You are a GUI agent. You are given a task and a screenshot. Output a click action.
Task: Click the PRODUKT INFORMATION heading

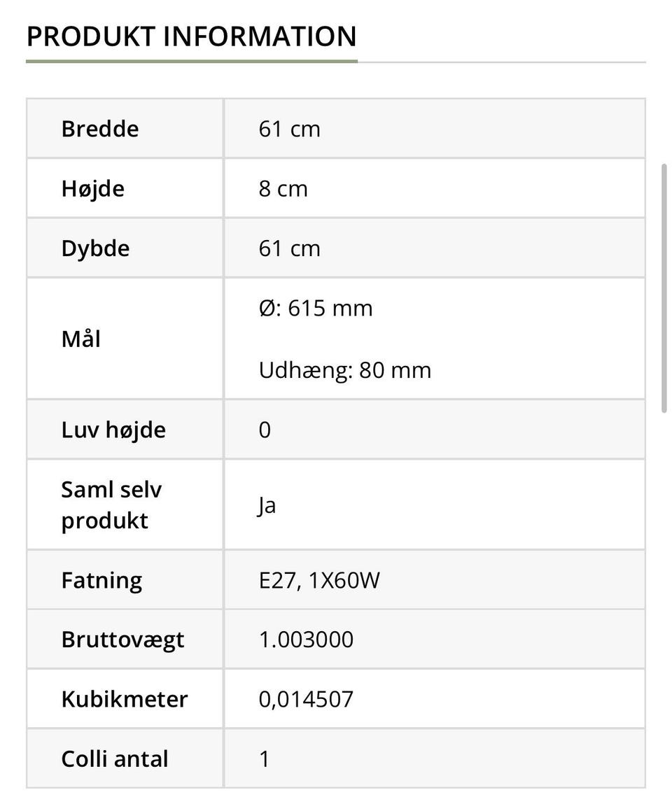(191, 36)
